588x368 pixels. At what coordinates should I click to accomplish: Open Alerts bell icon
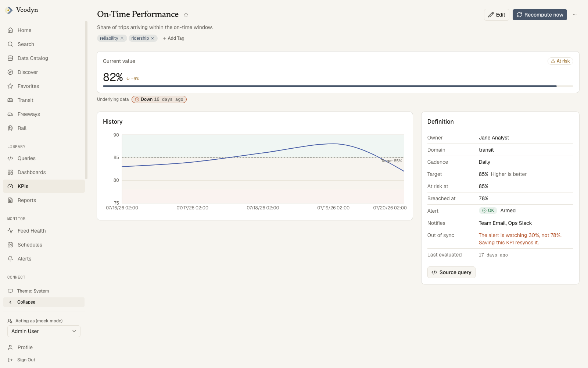pyautogui.click(x=10, y=259)
